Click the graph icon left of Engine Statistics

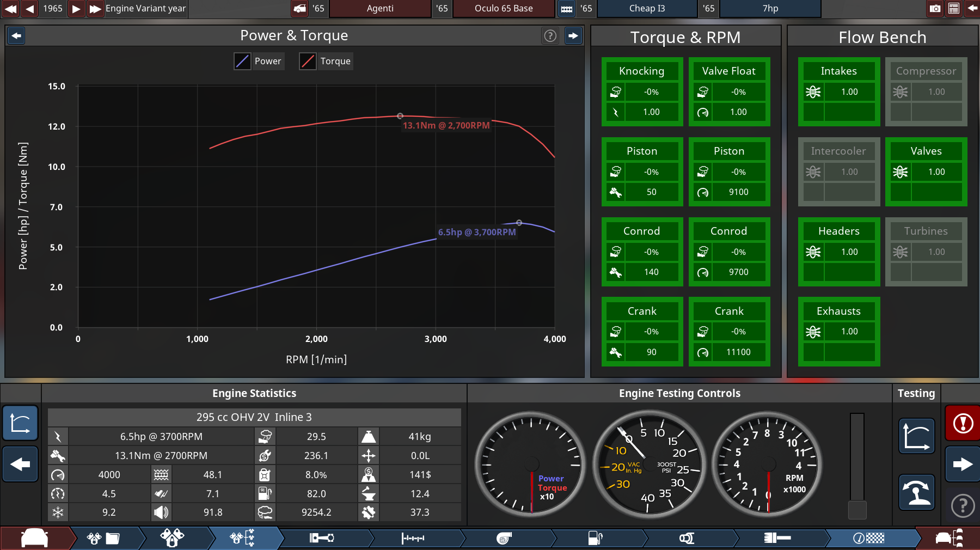pos(20,423)
